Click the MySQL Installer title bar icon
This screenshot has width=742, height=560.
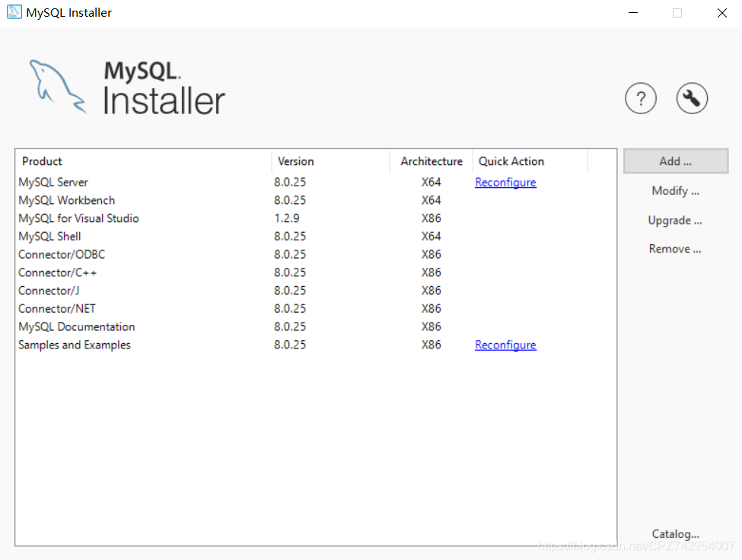point(14,12)
